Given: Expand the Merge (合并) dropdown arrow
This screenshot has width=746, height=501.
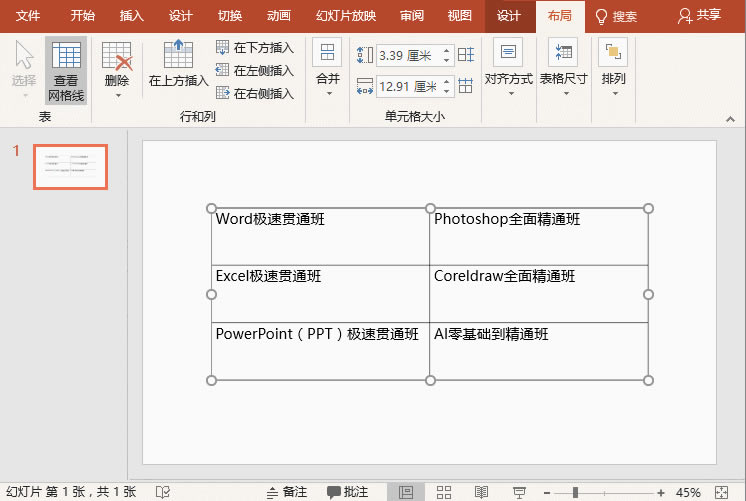Looking at the screenshot, I should [329, 94].
